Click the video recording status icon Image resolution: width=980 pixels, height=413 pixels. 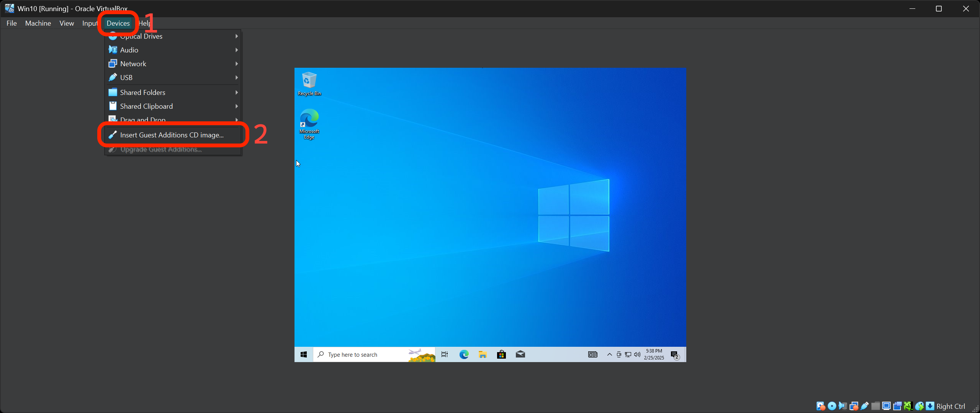pyautogui.click(x=897, y=406)
